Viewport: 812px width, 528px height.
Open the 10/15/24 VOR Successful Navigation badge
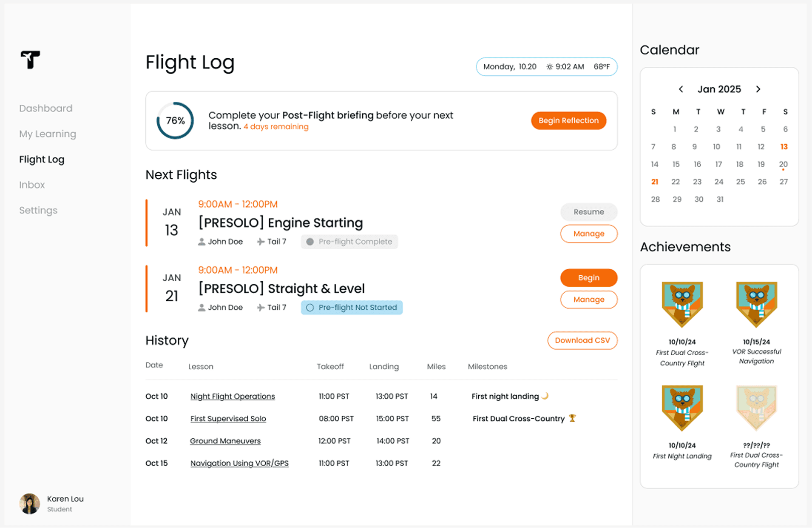757,305
